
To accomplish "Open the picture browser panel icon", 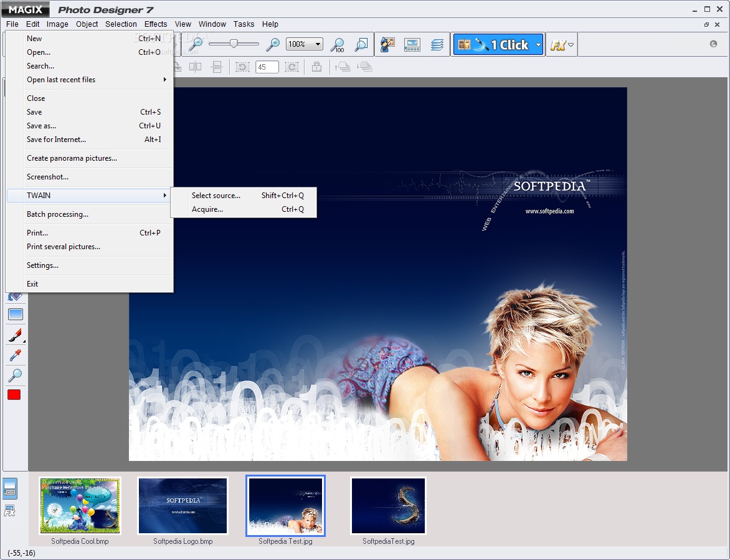I will pyautogui.click(x=412, y=45).
